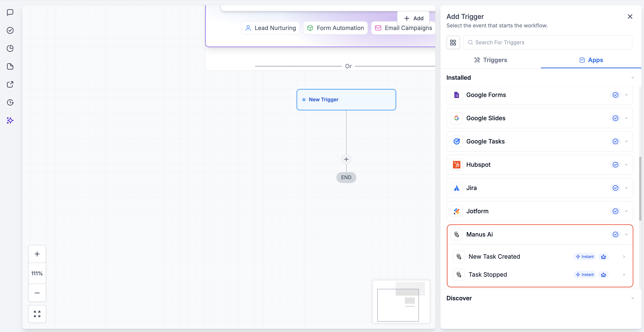The height and width of the screenshot is (332, 644).
Task: Open the category grid icon beside trigger search
Action: 453,42
